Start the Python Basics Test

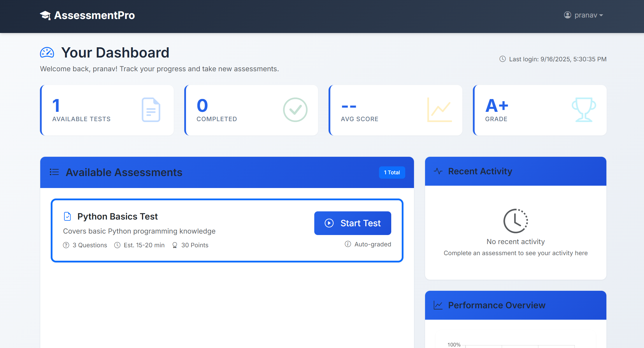[352, 223]
